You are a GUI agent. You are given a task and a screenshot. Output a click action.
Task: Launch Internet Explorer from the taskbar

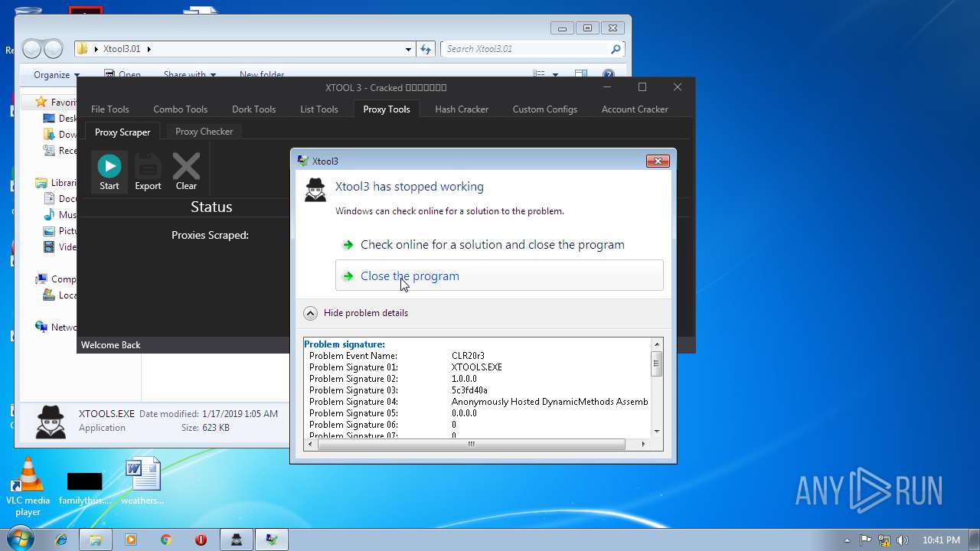pyautogui.click(x=61, y=540)
